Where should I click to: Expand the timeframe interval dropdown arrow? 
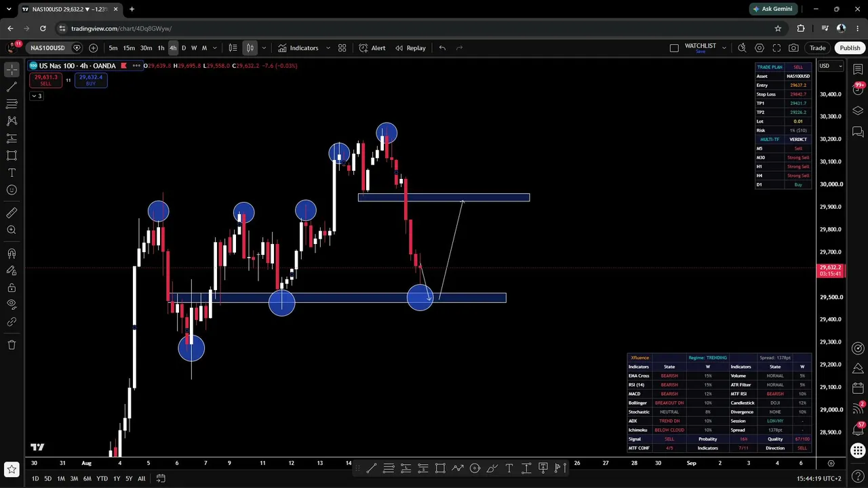[x=215, y=48]
